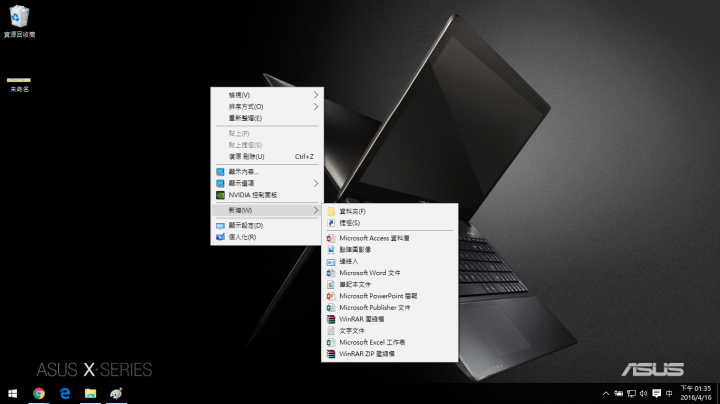Open the volume speaker tray icon
This screenshot has width=720, height=404.
(x=644, y=393)
